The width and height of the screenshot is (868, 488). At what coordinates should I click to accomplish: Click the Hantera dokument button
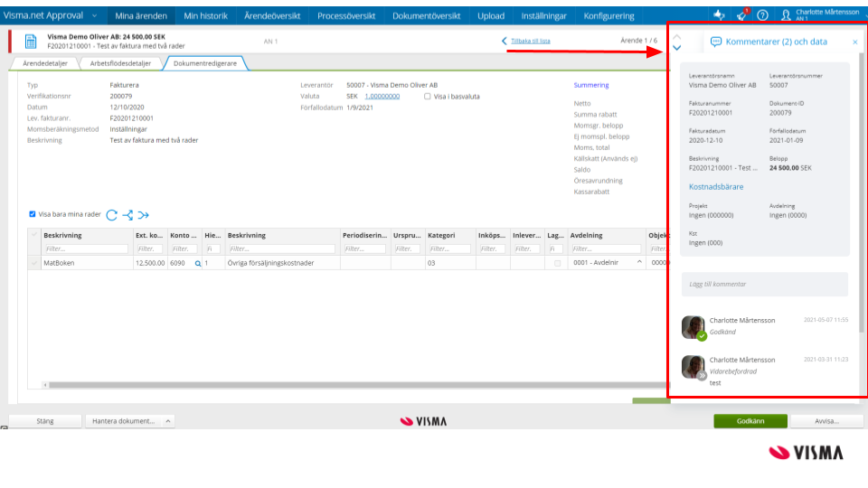[x=123, y=421]
